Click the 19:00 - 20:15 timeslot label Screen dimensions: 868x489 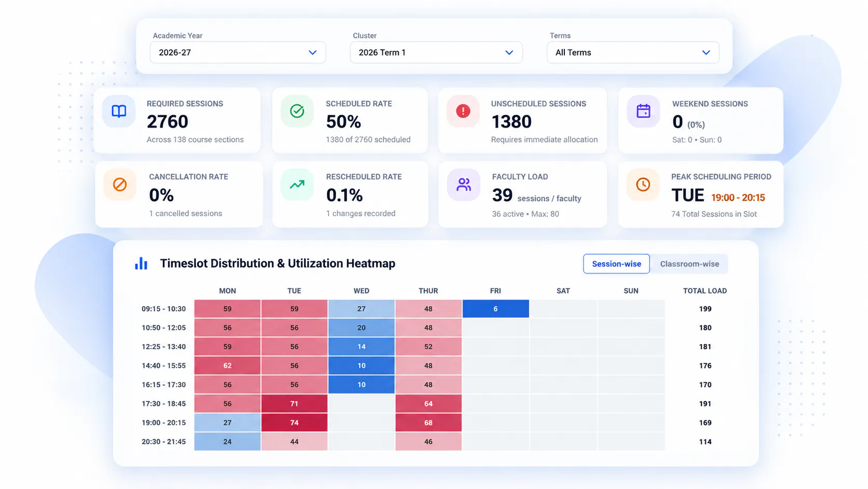[x=164, y=422]
